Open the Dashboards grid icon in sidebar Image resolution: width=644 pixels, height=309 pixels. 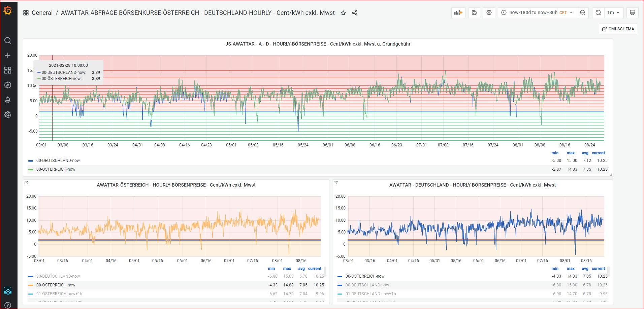[8, 70]
